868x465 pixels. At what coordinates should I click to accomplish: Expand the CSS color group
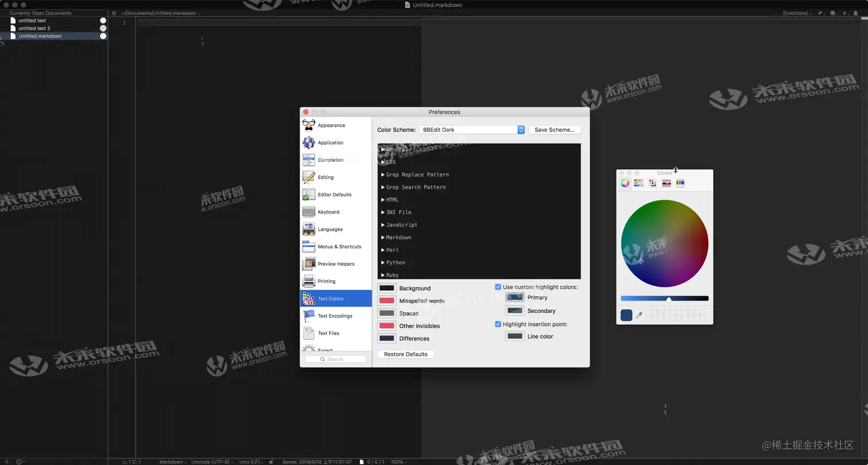pos(383,162)
